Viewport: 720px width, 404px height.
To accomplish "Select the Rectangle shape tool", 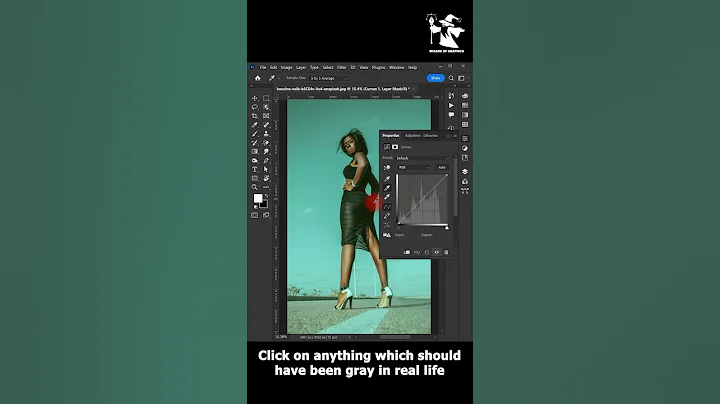I will pos(255,178).
